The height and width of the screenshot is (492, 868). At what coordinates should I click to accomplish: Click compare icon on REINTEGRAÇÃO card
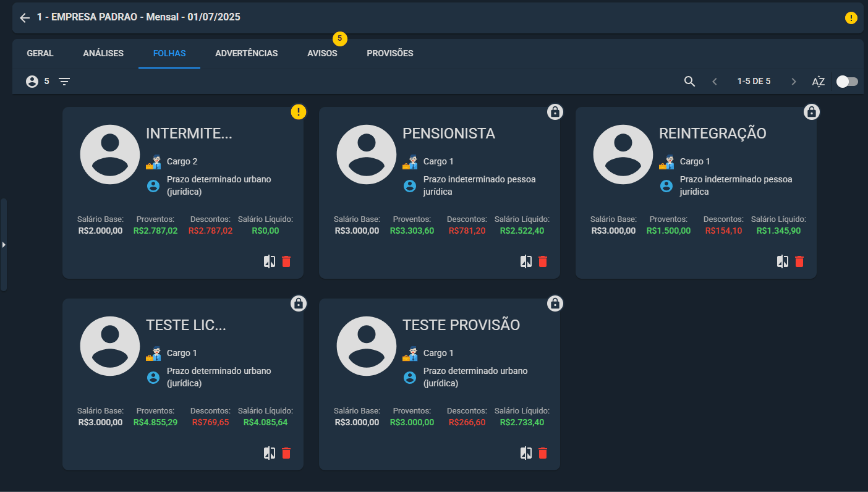coord(783,261)
